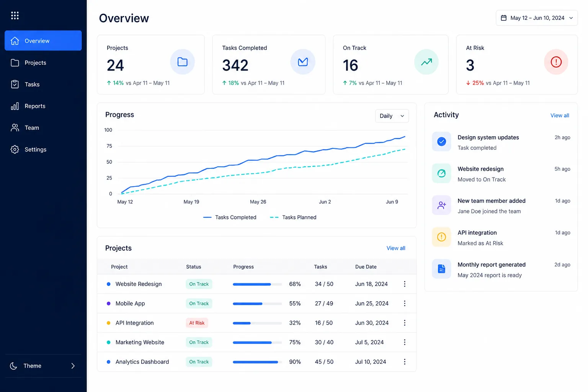Click On Track badge for Mobile App
The height and width of the screenshot is (392, 588).
tap(199, 303)
